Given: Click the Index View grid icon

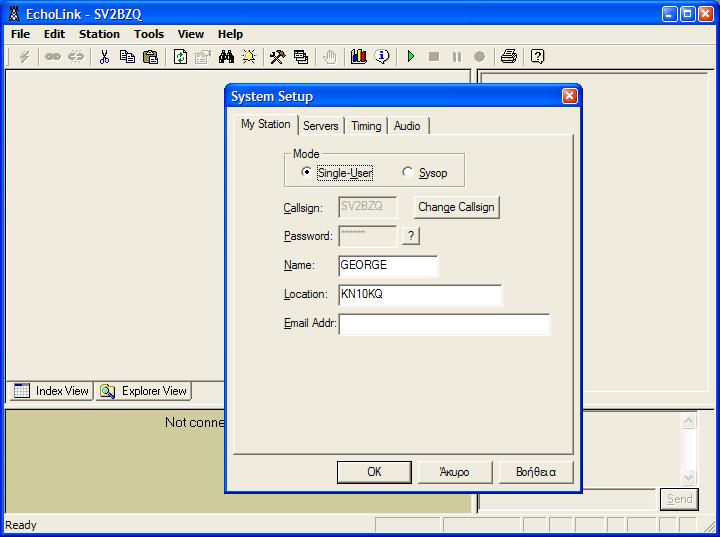Looking at the screenshot, I should (22, 390).
